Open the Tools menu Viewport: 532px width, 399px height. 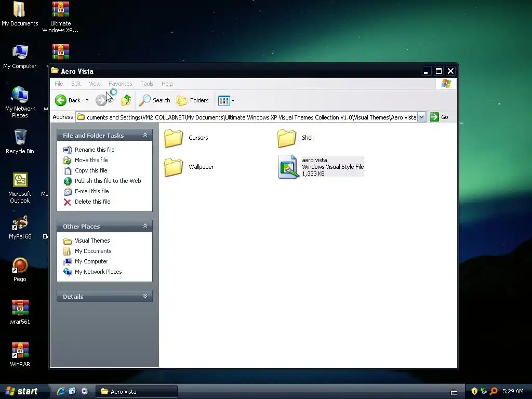coord(147,84)
